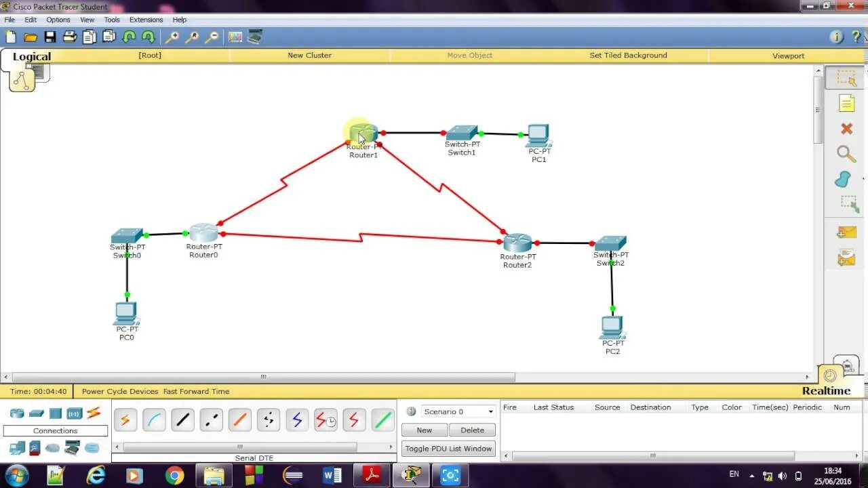This screenshot has width=868, height=488.
Task: Pick green octal cable
Action: point(383,420)
